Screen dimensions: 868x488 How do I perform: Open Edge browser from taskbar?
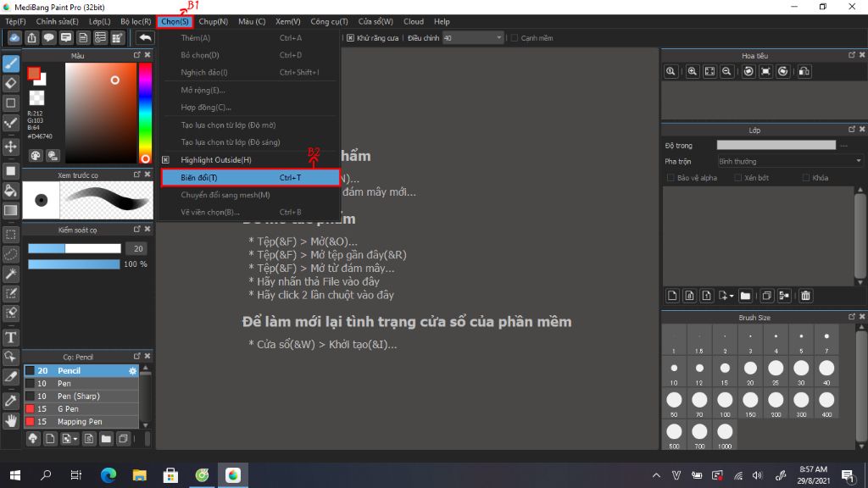(108, 475)
